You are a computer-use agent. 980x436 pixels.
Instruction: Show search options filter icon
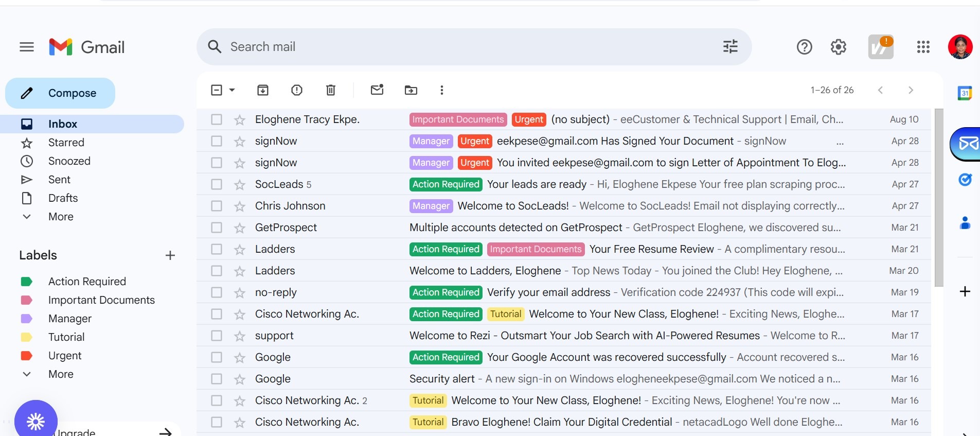(x=730, y=47)
